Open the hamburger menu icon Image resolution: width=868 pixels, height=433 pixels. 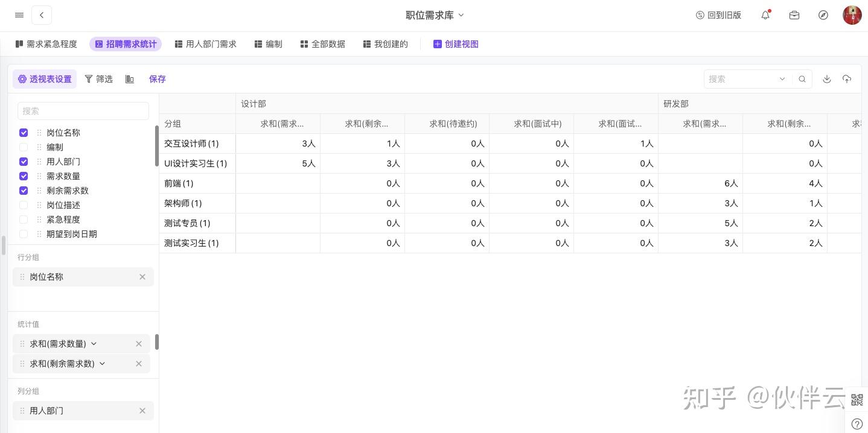(19, 15)
